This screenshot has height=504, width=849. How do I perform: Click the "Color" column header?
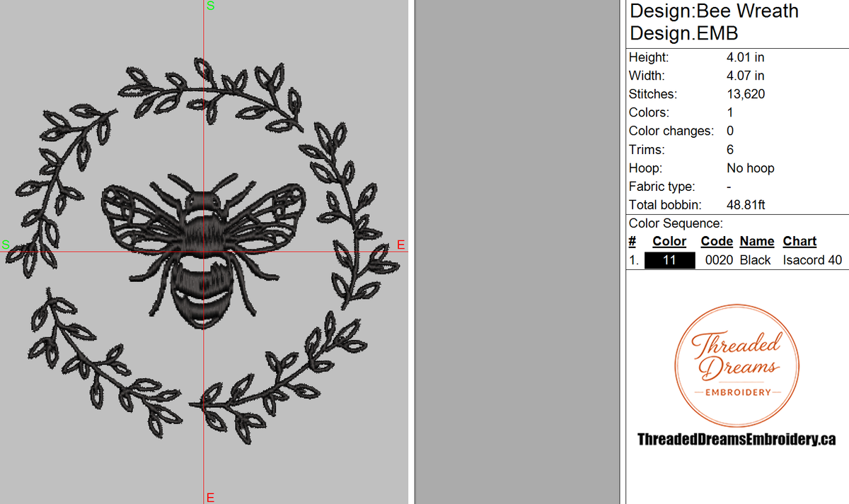[669, 242]
